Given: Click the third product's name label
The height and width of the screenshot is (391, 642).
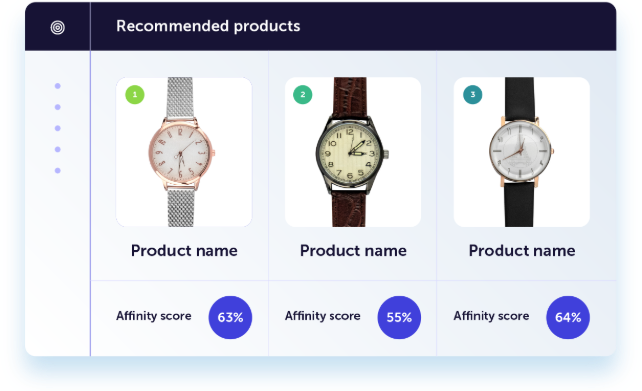Looking at the screenshot, I should coord(522,251).
